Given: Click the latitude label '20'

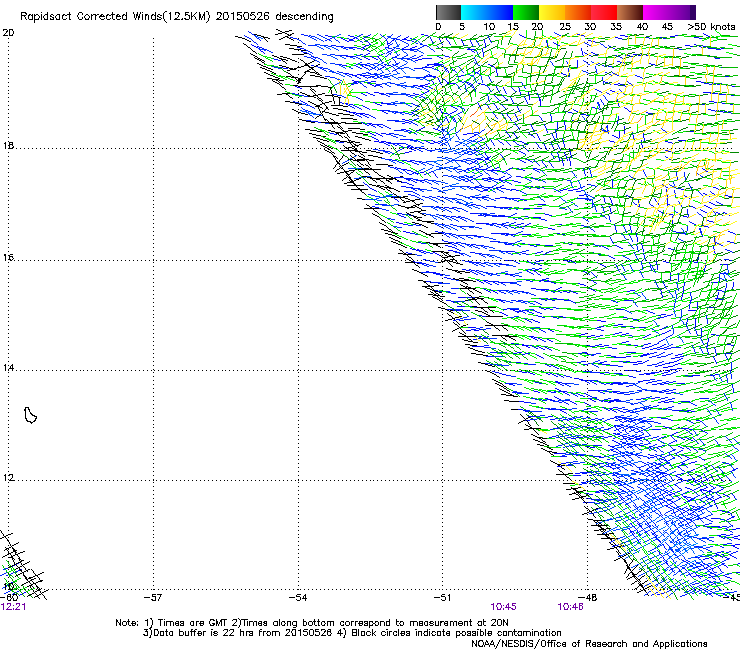Looking at the screenshot, I should point(8,33).
